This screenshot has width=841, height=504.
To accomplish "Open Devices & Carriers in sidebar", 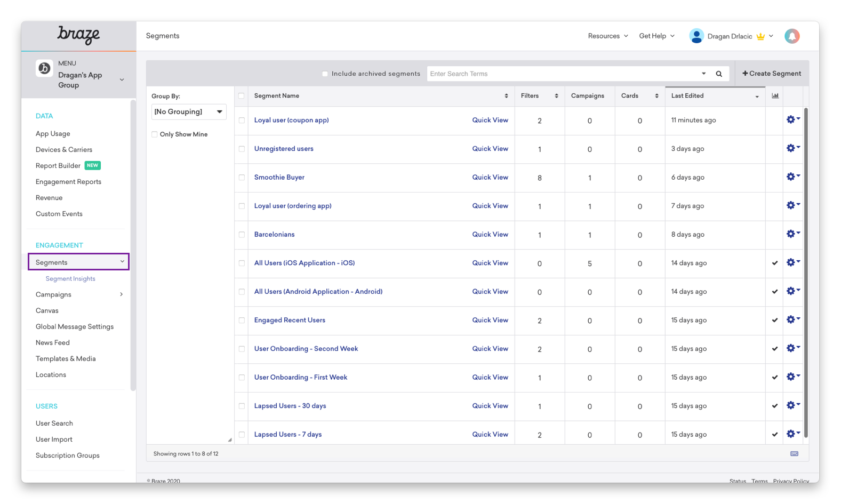I will tap(64, 150).
